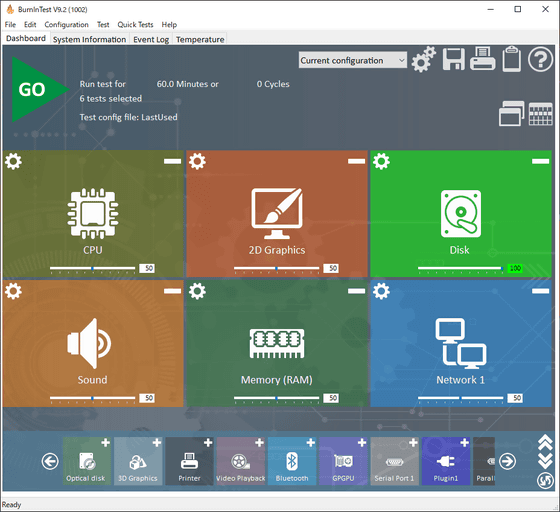The image size is (560, 512).
Task: Click the 2D Graphics monitor-and-brush icon
Action: (x=277, y=214)
